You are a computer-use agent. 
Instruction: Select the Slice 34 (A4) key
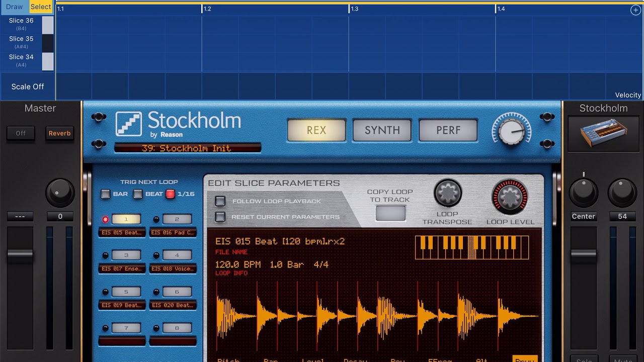click(48, 61)
